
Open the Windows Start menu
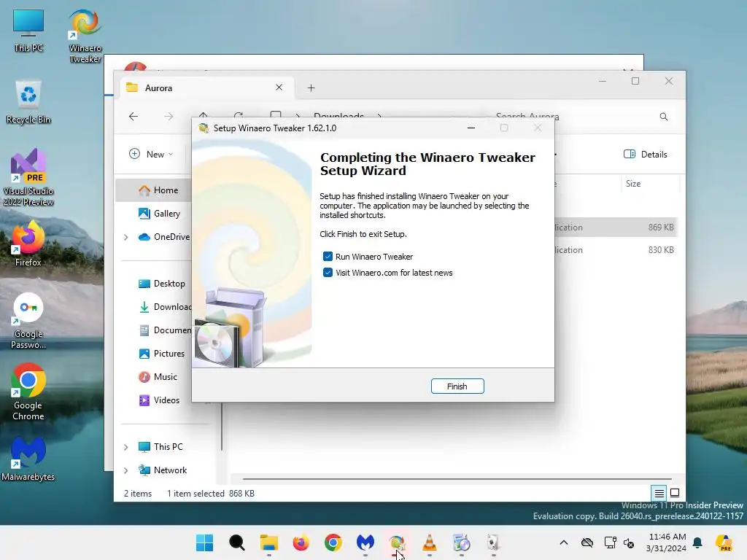coord(205,542)
